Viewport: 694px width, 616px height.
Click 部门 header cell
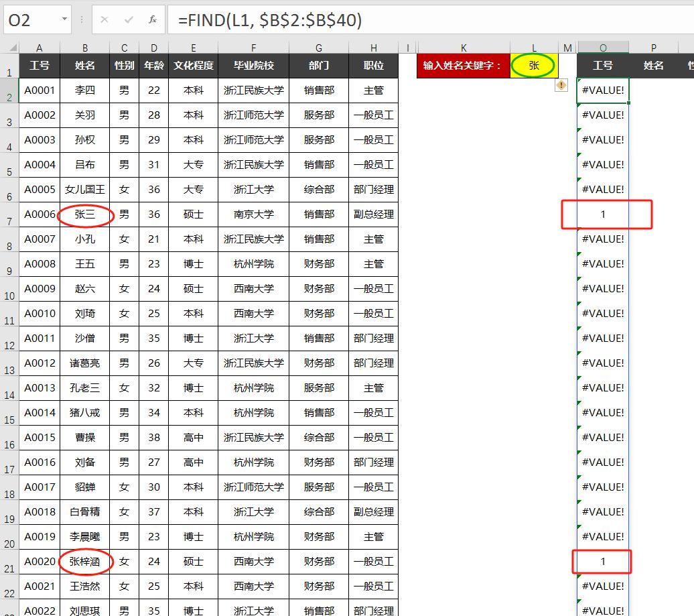point(319,66)
